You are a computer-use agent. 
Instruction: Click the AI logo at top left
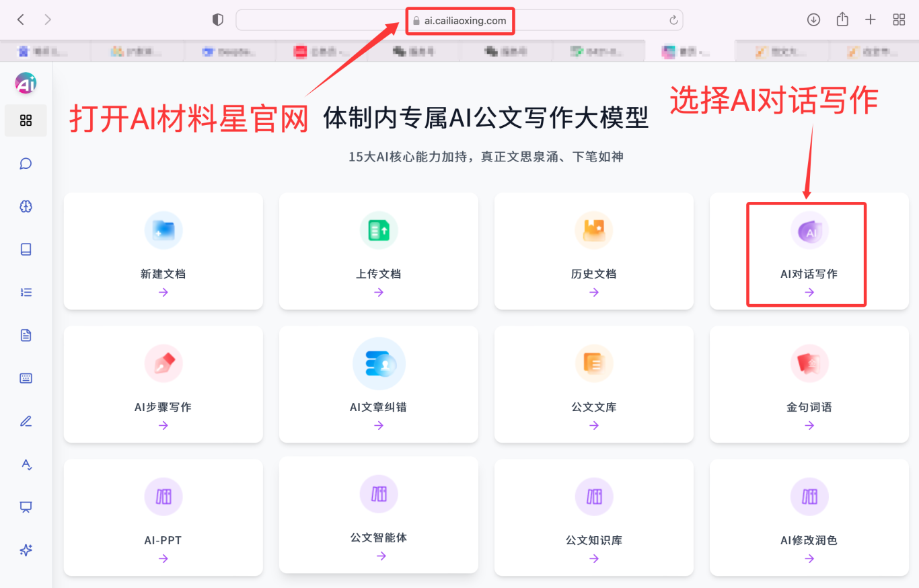tap(26, 83)
